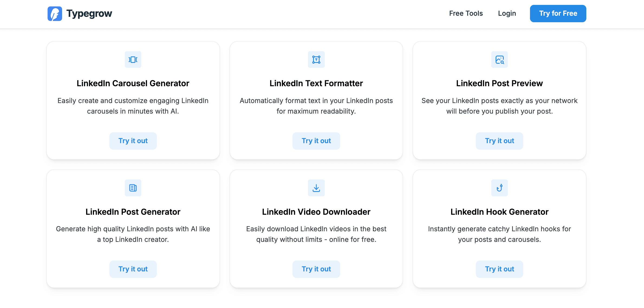
Task: Click the Try for Free button
Action: pos(558,14)
